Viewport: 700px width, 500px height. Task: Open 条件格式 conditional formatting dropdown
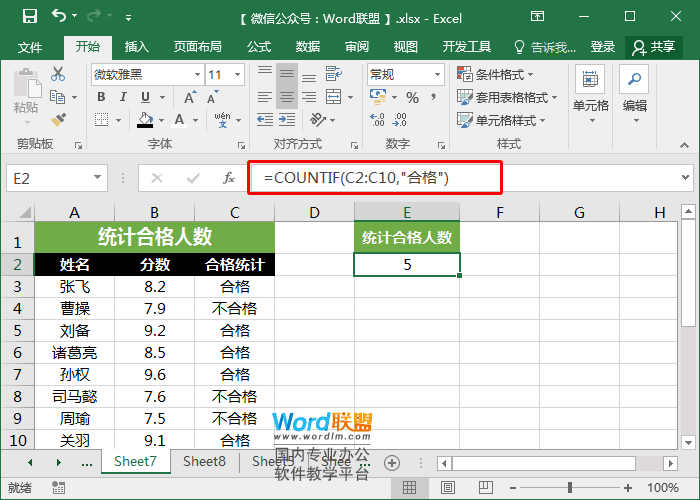coord(495,74)
